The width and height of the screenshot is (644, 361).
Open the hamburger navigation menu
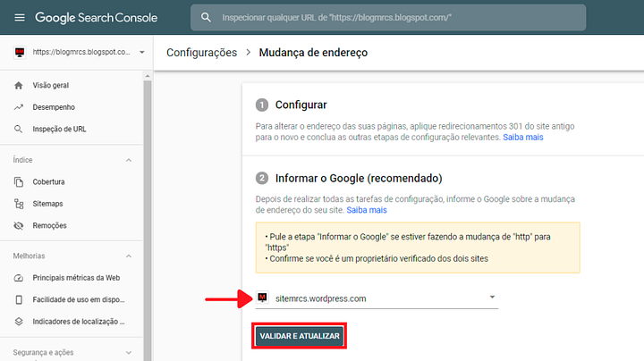(20, 18)
